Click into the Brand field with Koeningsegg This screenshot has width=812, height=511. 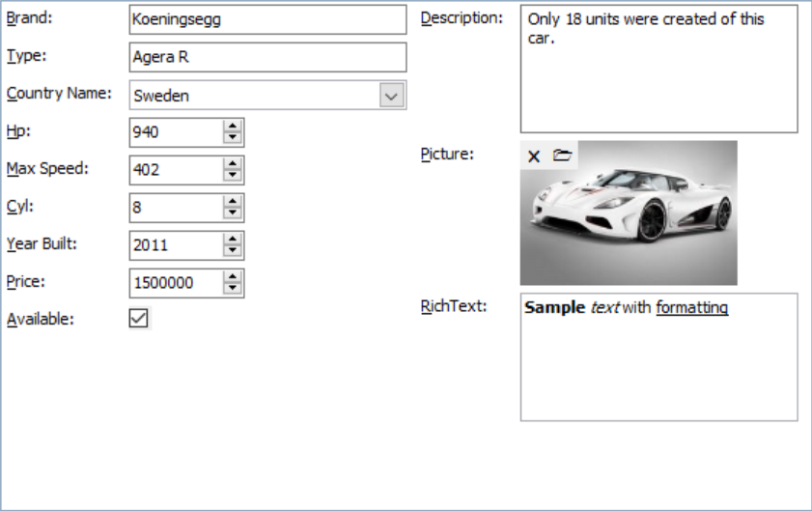267,19
